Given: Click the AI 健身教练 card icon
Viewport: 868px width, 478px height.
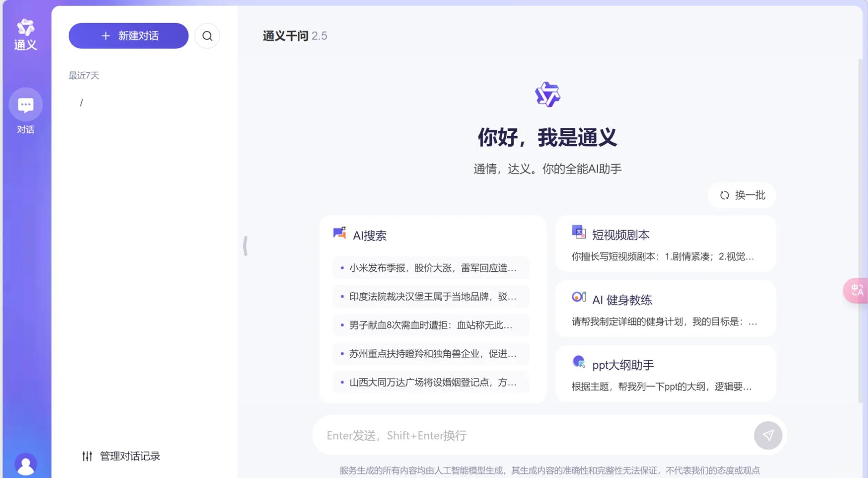Looking at the screenshot, I should pyautogui.click(x=579, y=297).
